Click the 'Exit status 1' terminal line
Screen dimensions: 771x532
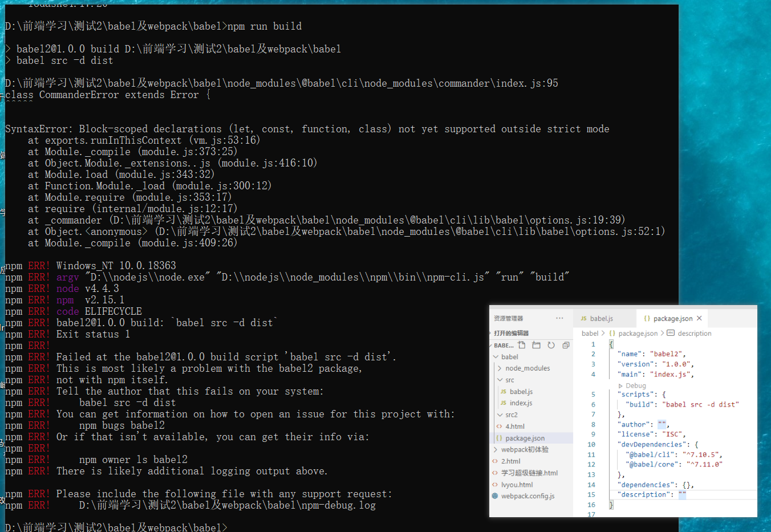[x=68, y=334]
